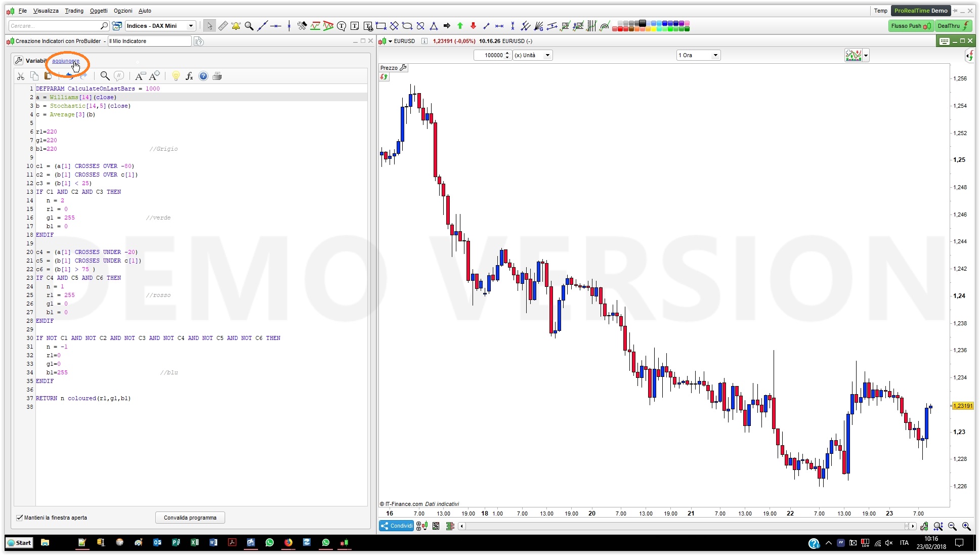
Task: Click the green up arrow tool
Action: tap(460, 26)
